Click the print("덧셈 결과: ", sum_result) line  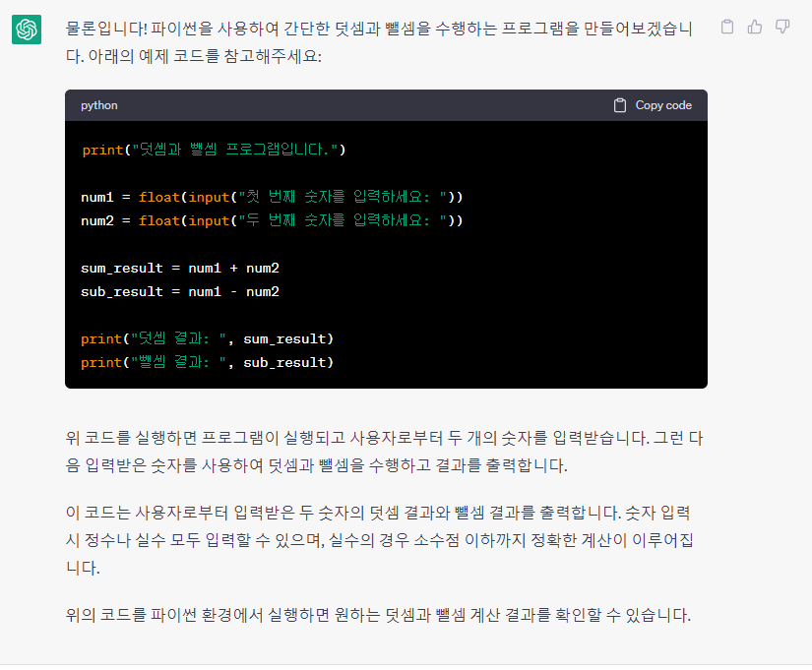pyautogui.click(x=207, y=338)
